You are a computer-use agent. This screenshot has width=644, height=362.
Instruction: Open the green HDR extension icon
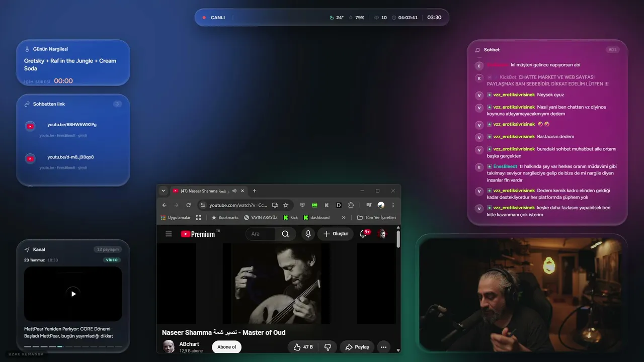pos(314,205)
